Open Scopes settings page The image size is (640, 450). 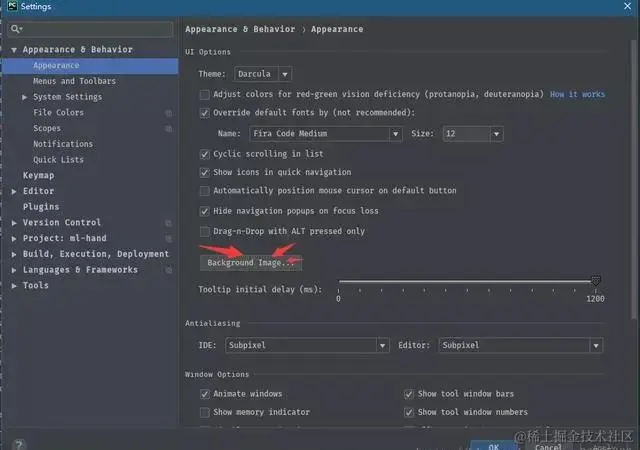coord(47,129)
